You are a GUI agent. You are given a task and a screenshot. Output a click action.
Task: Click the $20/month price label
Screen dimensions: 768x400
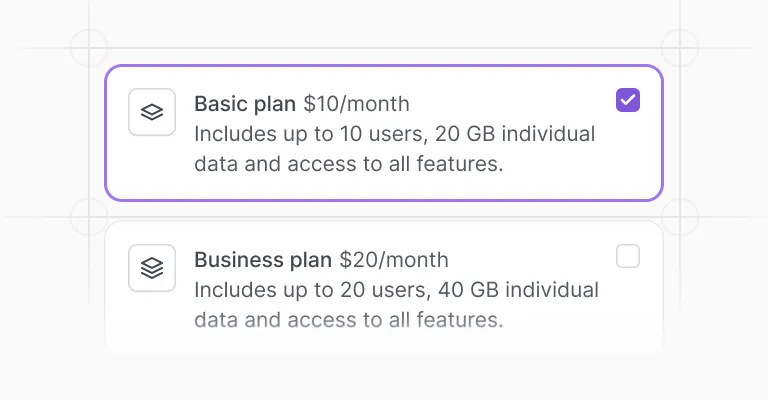pyautogui.click(x=394, y=260)
